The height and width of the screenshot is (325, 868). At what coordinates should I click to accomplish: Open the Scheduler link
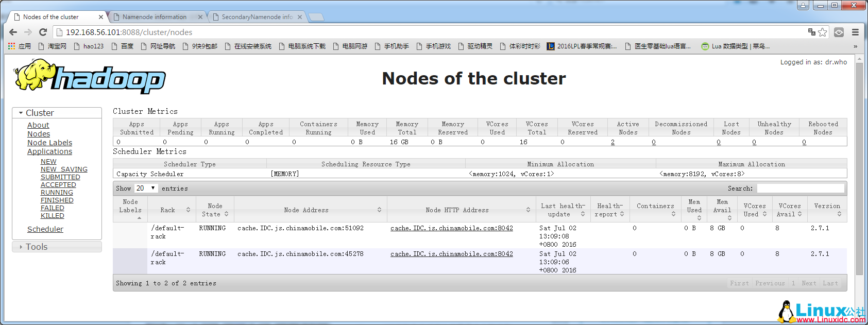[x=45, y=229]
